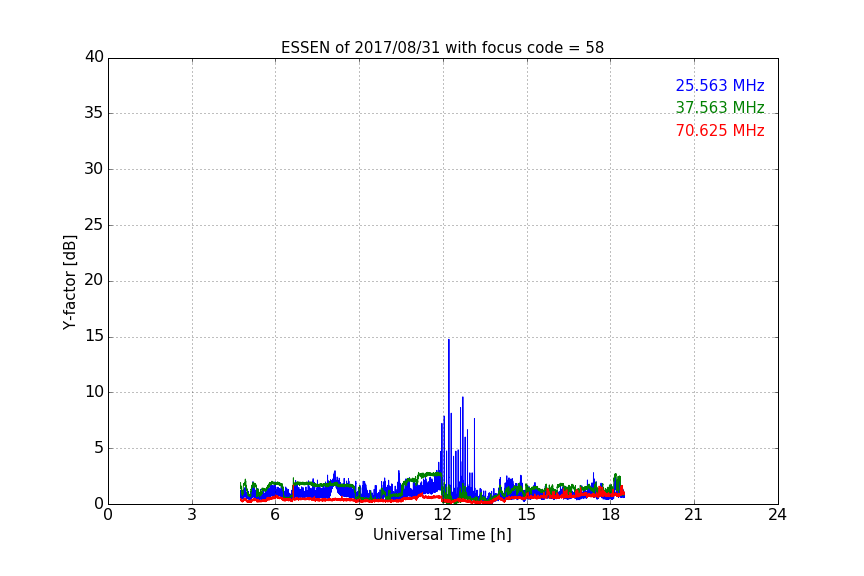Screen dimensions: 864x576
Task: Click the x-axis tick label '9'
Action: (359, 515)
